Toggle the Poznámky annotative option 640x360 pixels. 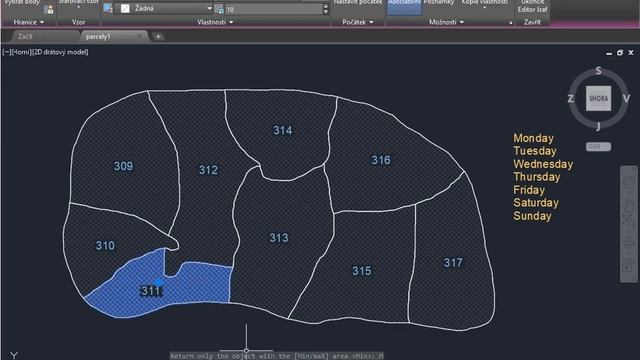439,2
